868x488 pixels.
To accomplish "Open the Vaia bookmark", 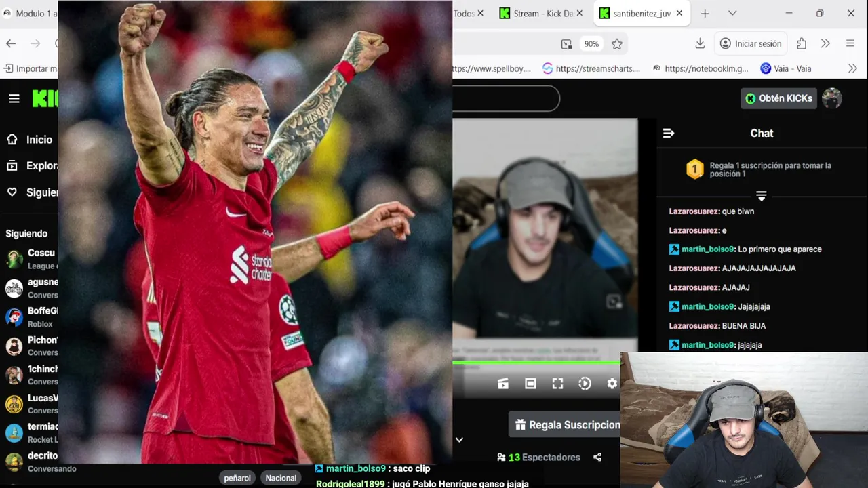I will point(786,68).
